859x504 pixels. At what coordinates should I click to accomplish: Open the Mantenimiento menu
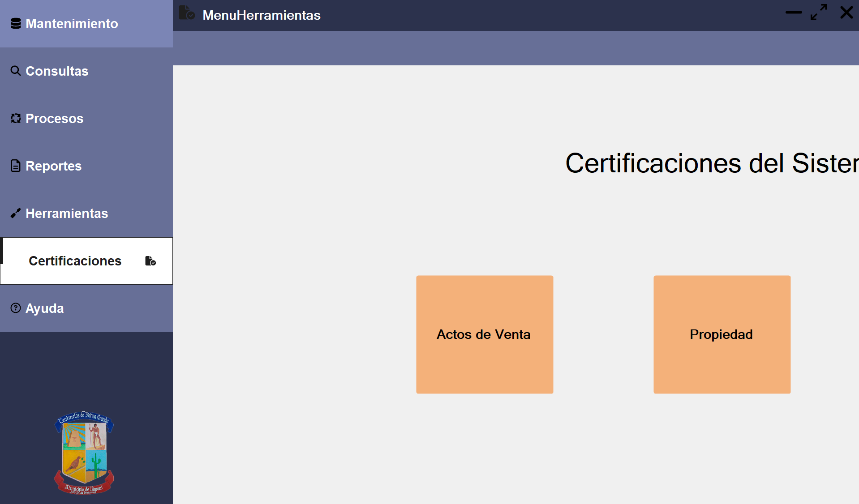(86, 24)
